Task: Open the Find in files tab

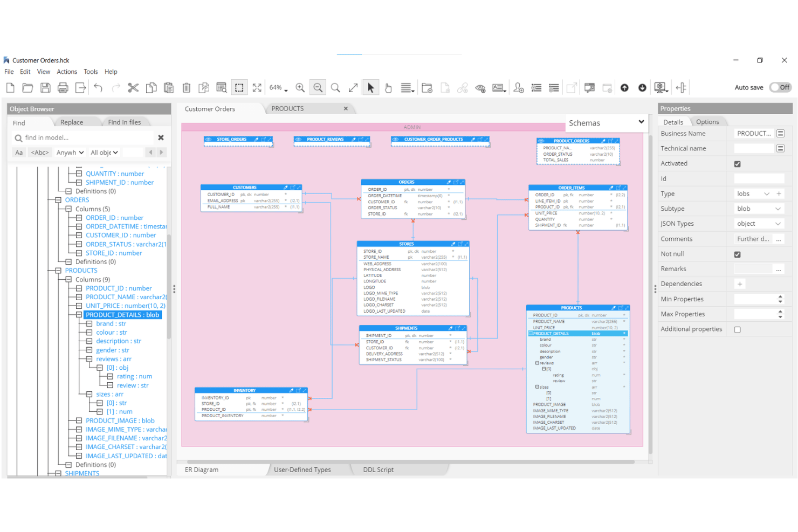Action: click(125, 122)
